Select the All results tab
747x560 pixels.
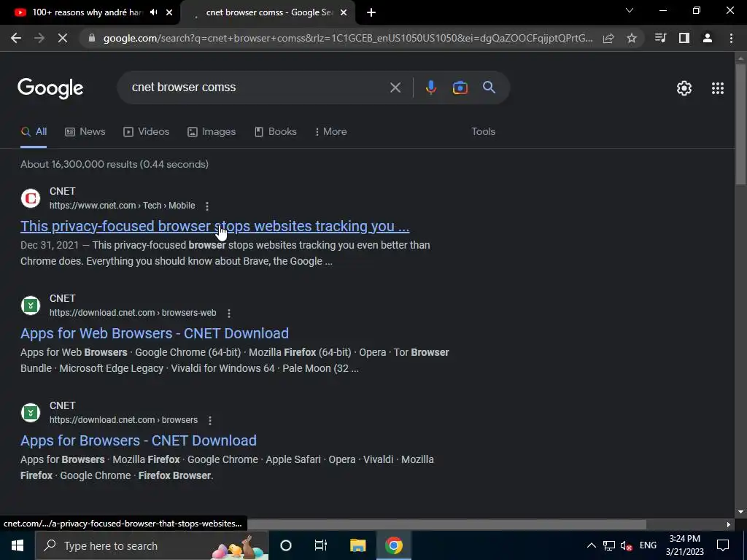pos(34,132)
